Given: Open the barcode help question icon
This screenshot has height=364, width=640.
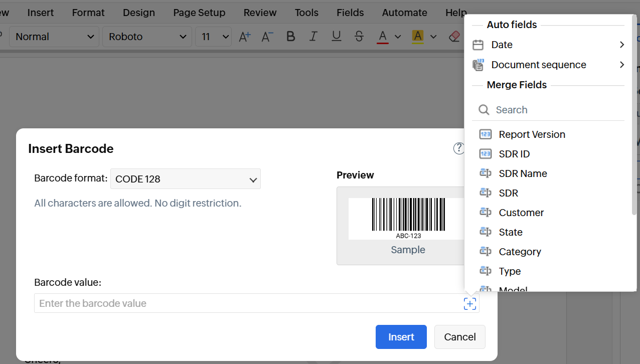Looking at the screenshot, I should [x=458, y=148].
